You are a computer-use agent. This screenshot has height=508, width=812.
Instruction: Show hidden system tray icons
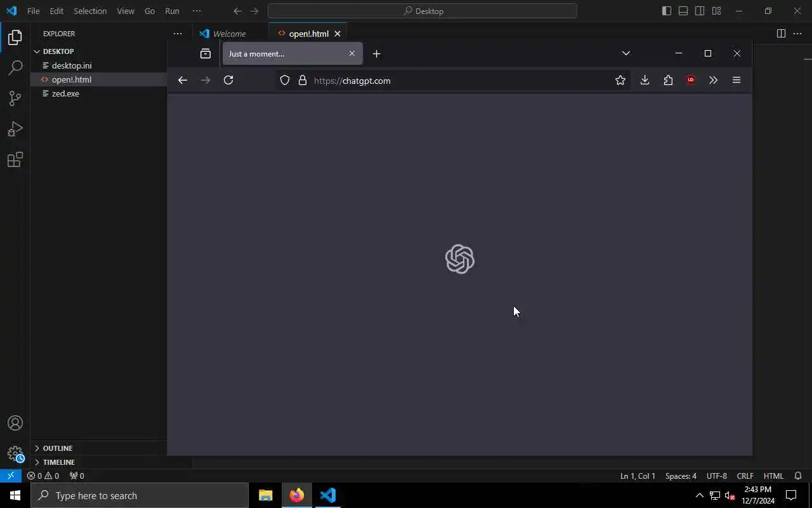click(700, 495)
